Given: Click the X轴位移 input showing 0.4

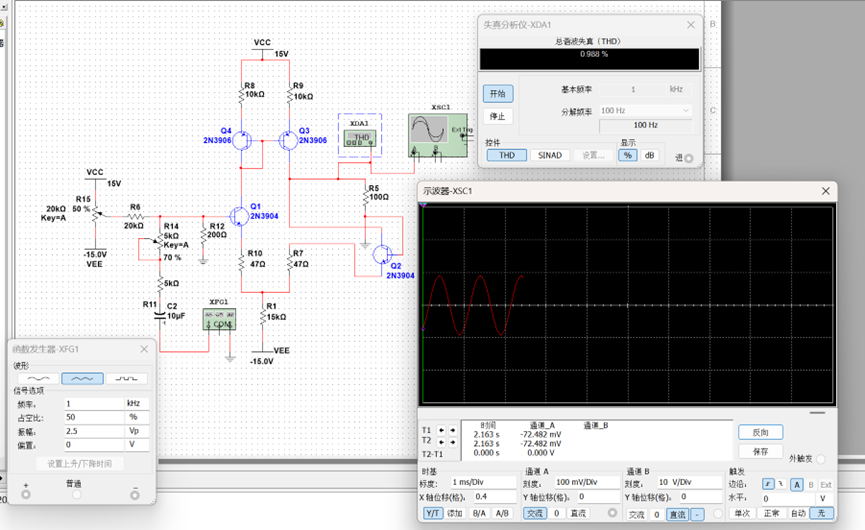Looking at the screenshot, I should (494, 497).
